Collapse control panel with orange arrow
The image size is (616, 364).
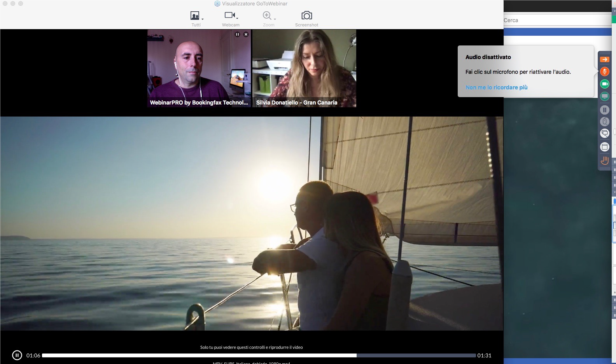(x=604, y=59)
